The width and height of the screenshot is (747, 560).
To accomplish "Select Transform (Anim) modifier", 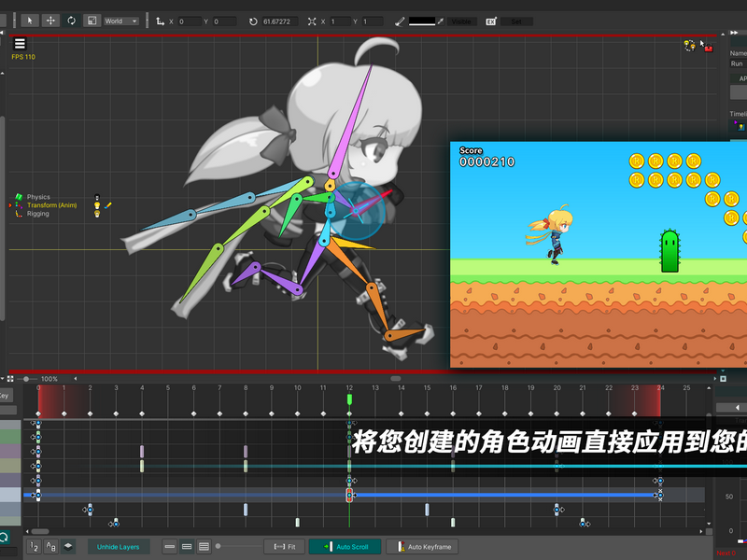I will pyautogui.click(x=51, y=205).
